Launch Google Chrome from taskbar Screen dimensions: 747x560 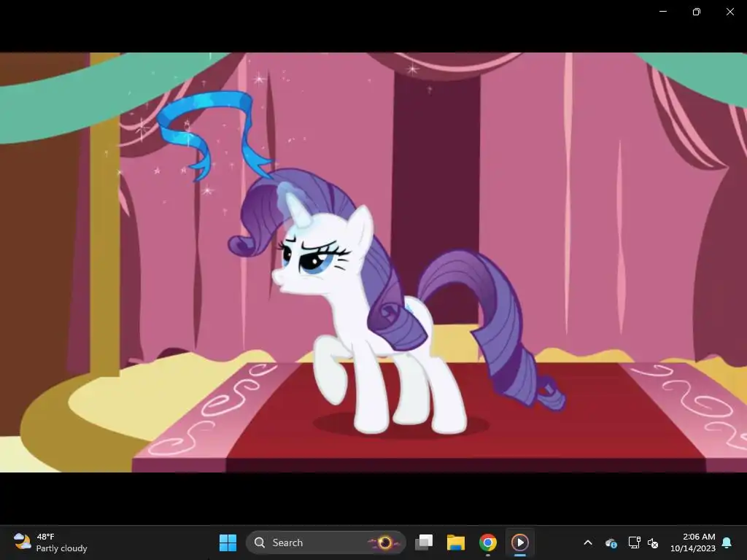click(x=488, y=542)
